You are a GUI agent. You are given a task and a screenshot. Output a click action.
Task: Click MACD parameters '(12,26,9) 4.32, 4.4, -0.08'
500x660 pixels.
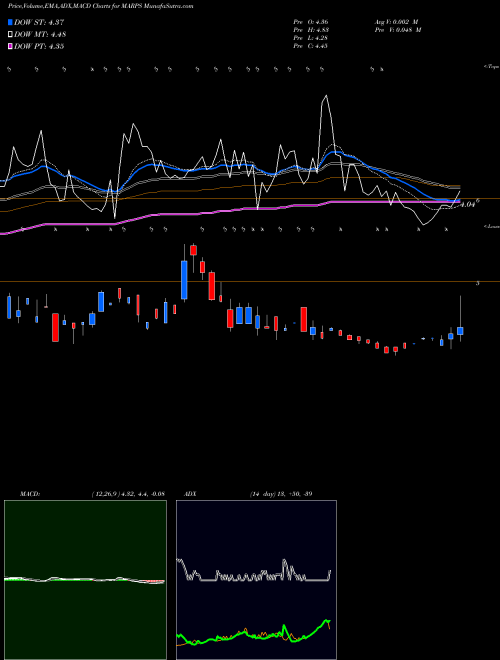[128, 494]
